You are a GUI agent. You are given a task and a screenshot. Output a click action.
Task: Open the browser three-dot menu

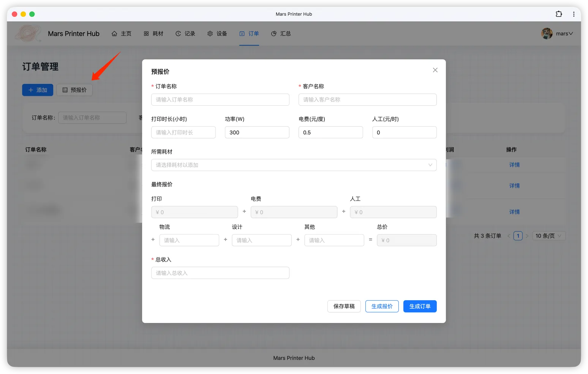[x=574, y=14]
